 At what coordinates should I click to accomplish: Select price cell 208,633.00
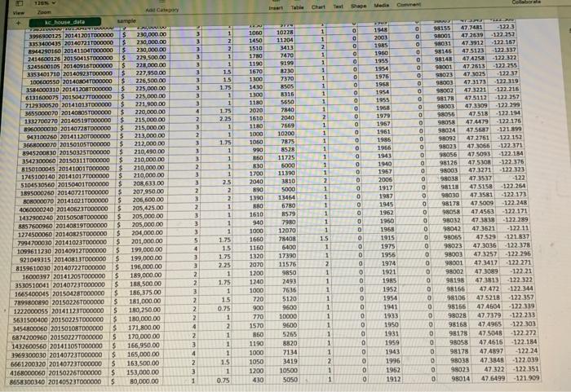(142, 183)
